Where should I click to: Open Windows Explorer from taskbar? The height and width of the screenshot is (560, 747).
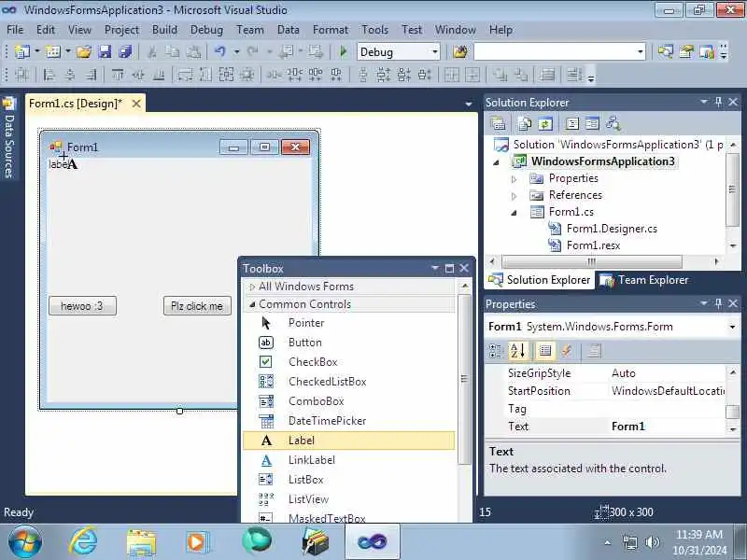(x=141, y=542)
